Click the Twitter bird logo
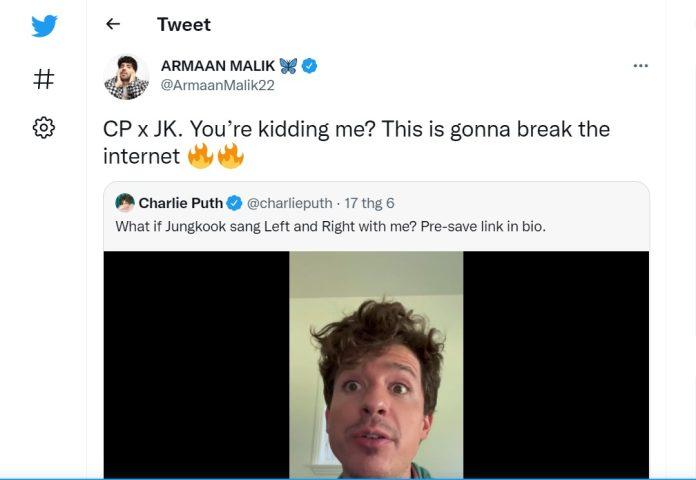This screenshot has height=480, width=696. click(44, 26)
